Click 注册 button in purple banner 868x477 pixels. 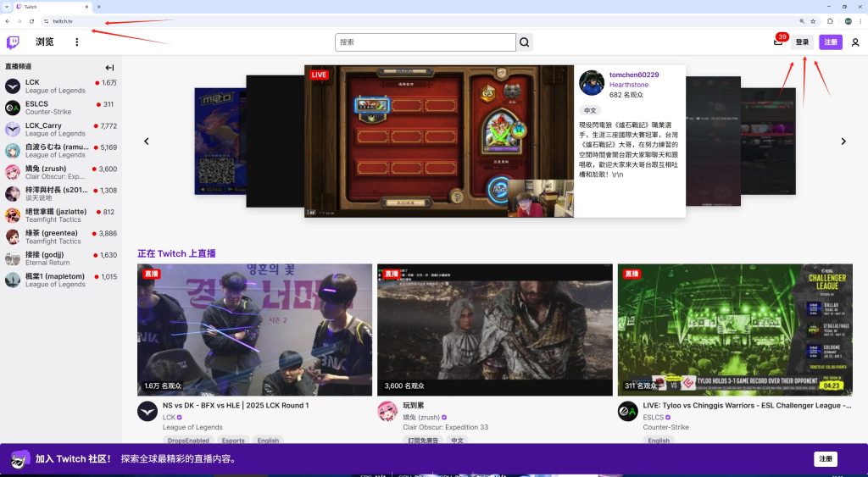[x=826, y=458]
